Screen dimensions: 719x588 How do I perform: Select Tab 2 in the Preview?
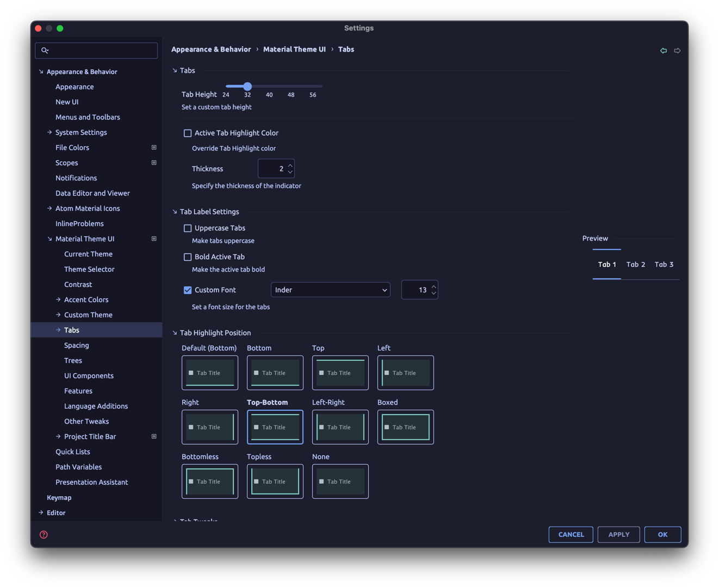pyautogui.click(x=635, y=264)
